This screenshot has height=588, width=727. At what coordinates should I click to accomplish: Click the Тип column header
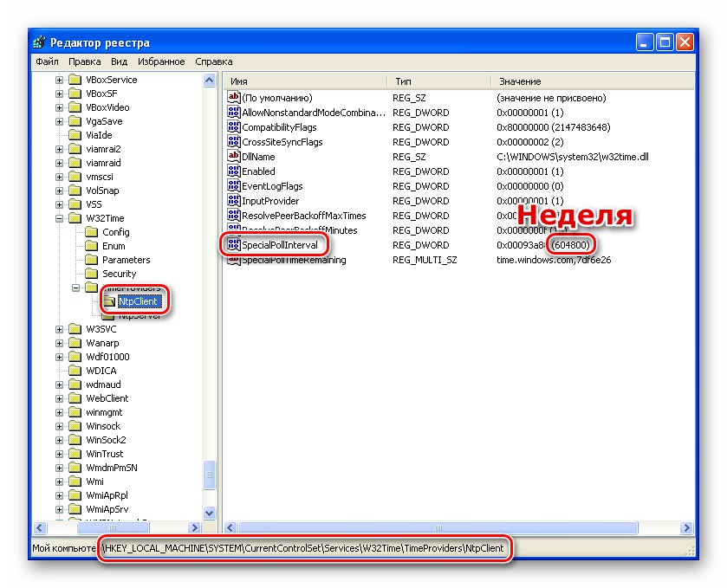[x=438, y=81]
